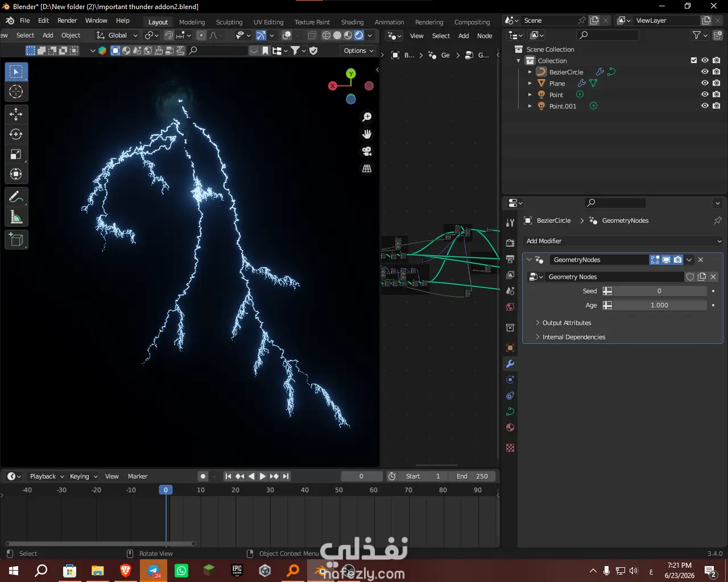Viewport: 728px width, 582px height.
Task: Click the End frame 250 field
Action: [473, 476]
